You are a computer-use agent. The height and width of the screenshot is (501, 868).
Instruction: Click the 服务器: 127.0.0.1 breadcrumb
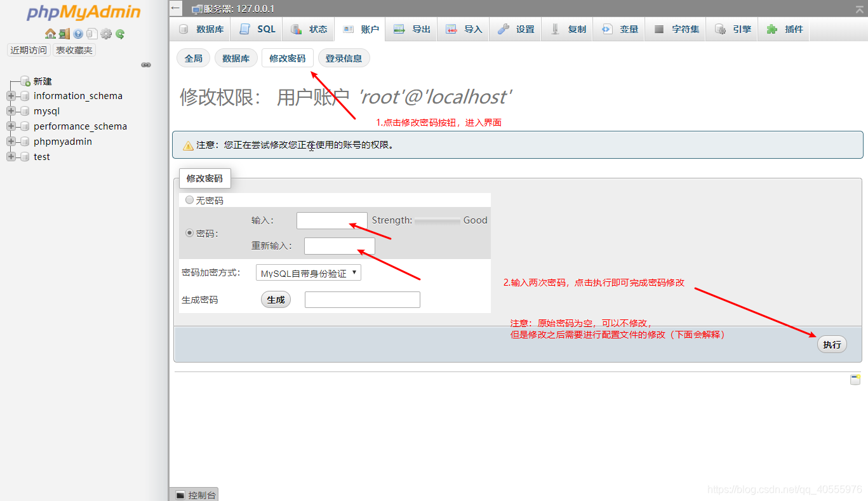tap(239, 9)
